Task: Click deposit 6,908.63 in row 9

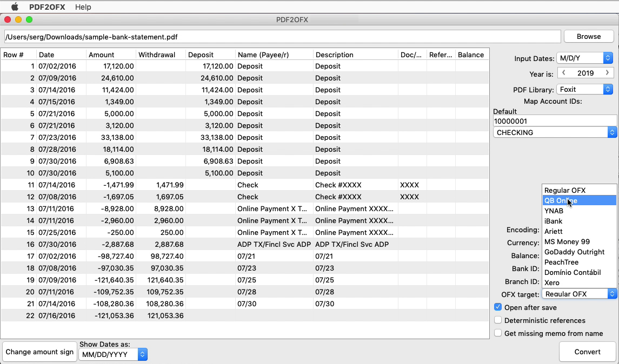Action: point(218,161)
